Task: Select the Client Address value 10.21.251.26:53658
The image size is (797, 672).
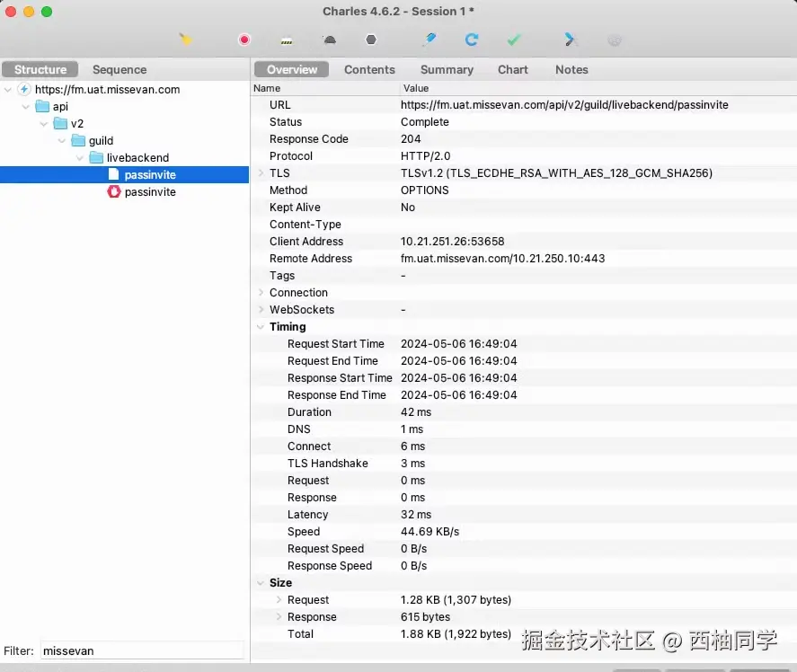Action: click(x=452, y=242)
